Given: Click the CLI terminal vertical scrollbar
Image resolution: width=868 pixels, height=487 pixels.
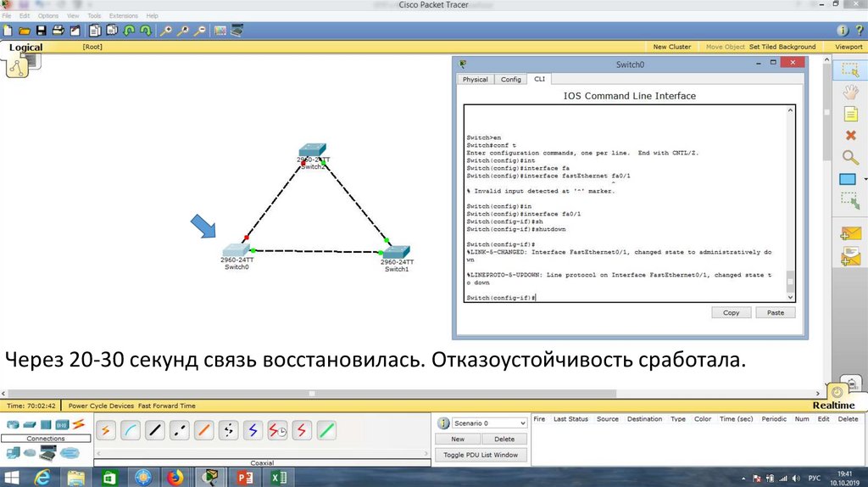Looking at the screenshot, I should [791, 204].
